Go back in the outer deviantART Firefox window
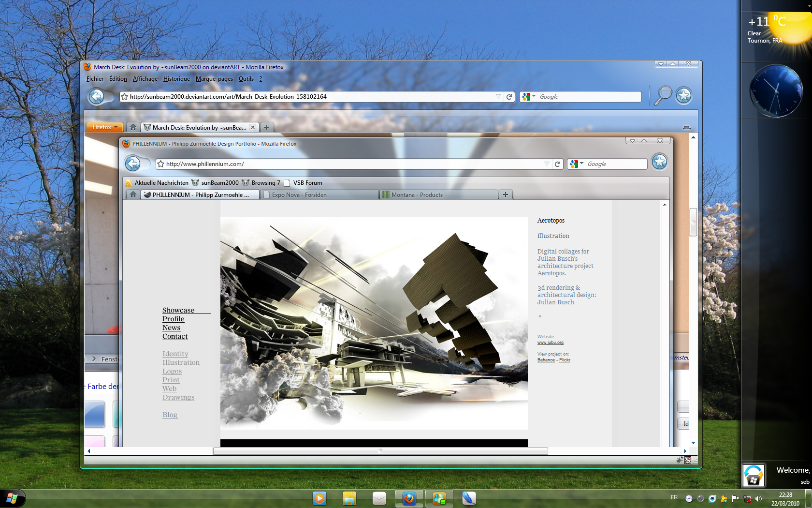The height and width of the screenshot is (508, 812). 97,97
